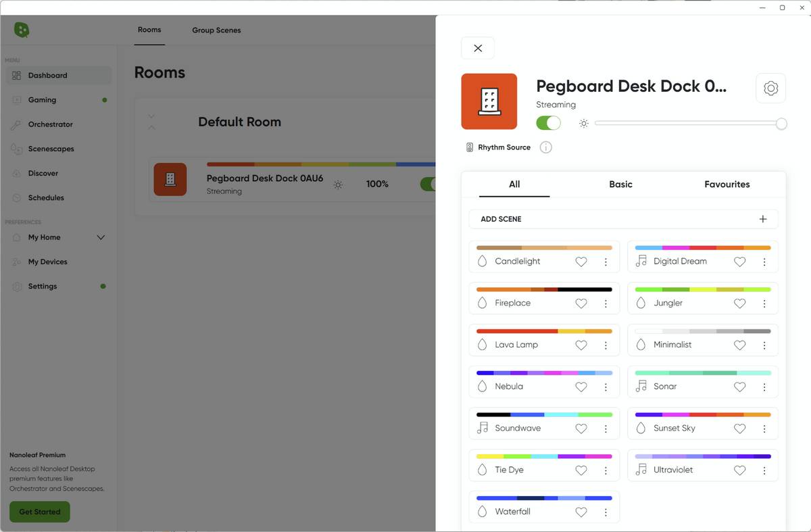Open Lava Lamp scene options menu
This screenshot has width=811, height=532.
[x=606, y=345]
